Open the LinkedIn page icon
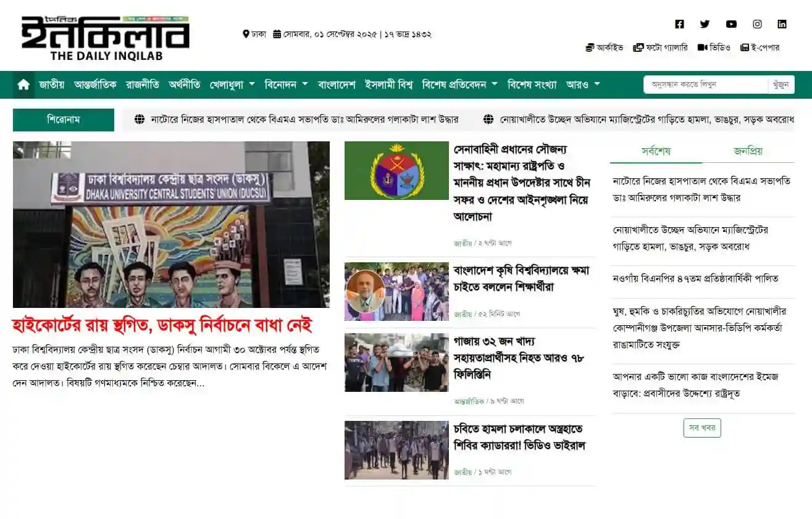This screenshot has width=812, height=519. coord(782,24)
